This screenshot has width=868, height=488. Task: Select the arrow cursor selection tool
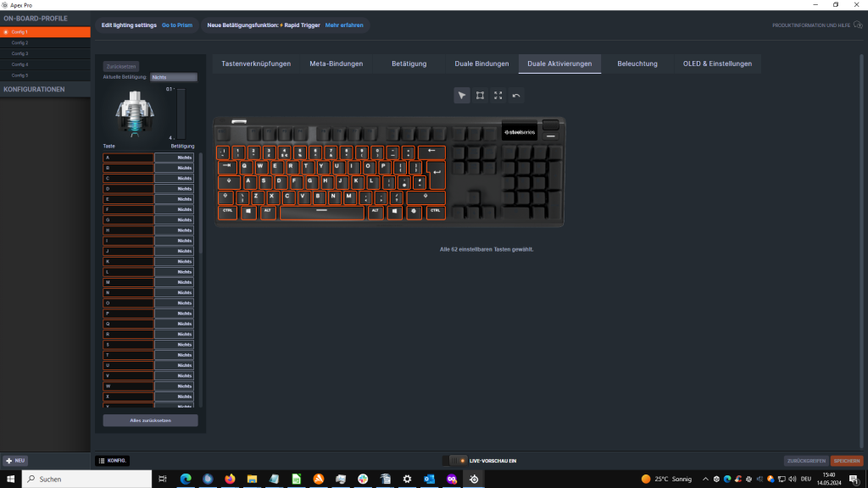pyautogui.click(x=462, y=96)
